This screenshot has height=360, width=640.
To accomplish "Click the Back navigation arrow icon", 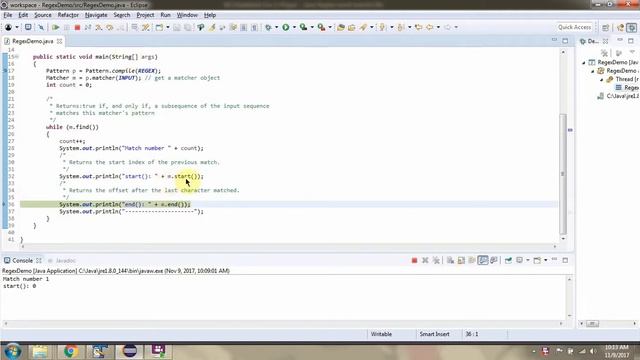I will [x=430, y=27].
